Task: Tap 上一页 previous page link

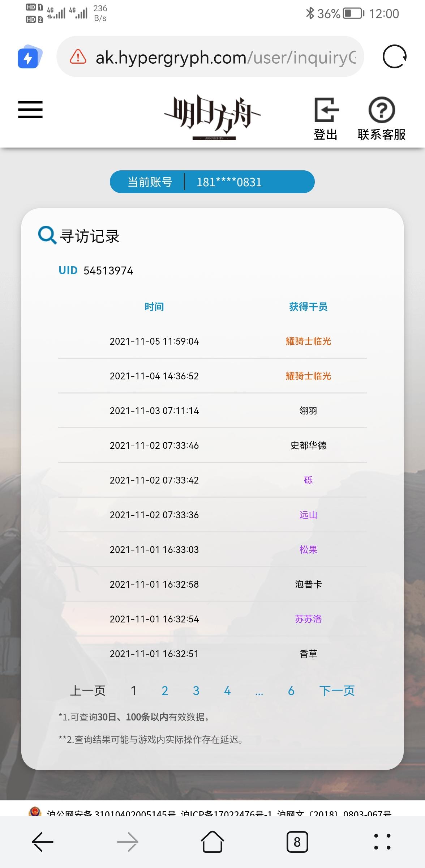Action: [x=88, y=691]
